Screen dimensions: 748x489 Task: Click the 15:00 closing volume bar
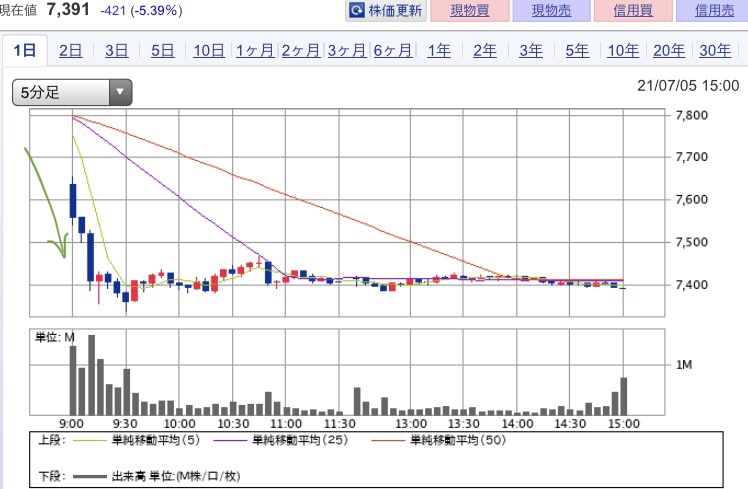tap(623, 396)
